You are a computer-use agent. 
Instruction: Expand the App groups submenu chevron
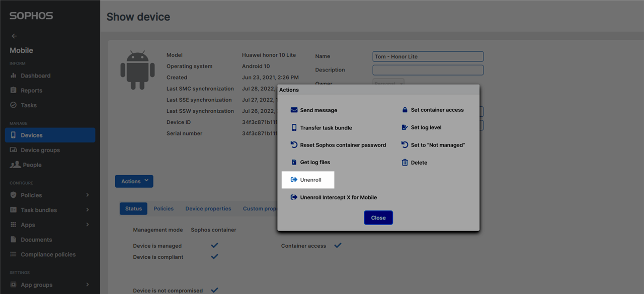point(88,285)
